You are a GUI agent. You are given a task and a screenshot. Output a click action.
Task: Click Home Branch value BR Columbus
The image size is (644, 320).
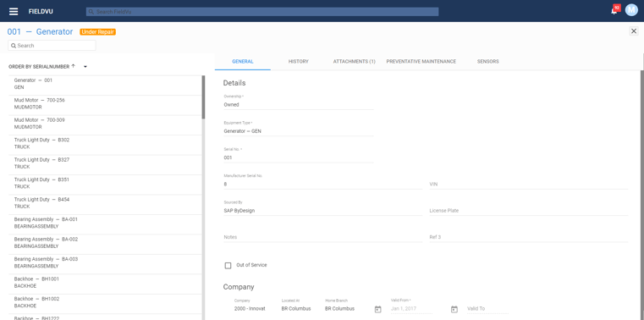[x=339, y=309]
